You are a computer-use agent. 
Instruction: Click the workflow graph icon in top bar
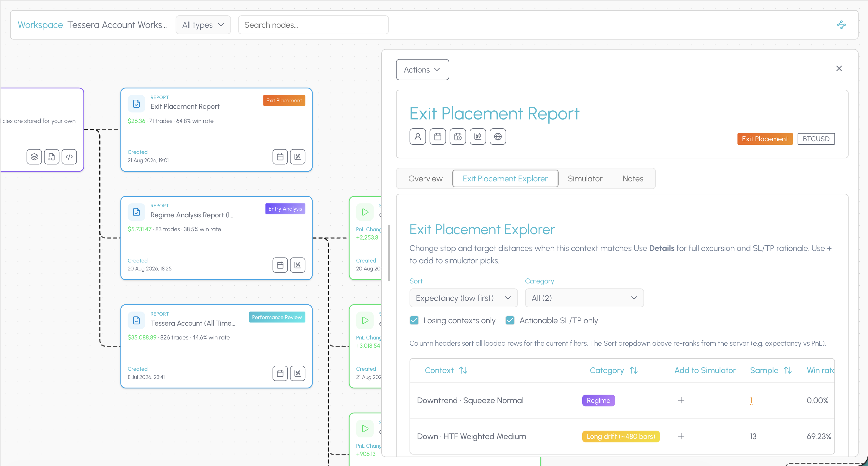coord(841,24)
